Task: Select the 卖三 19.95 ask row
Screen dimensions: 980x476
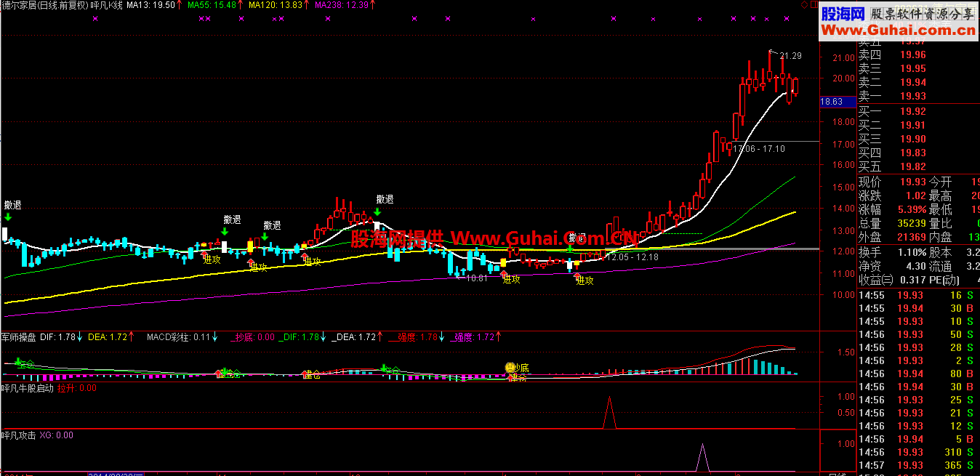Action: [x=918, y=68]
